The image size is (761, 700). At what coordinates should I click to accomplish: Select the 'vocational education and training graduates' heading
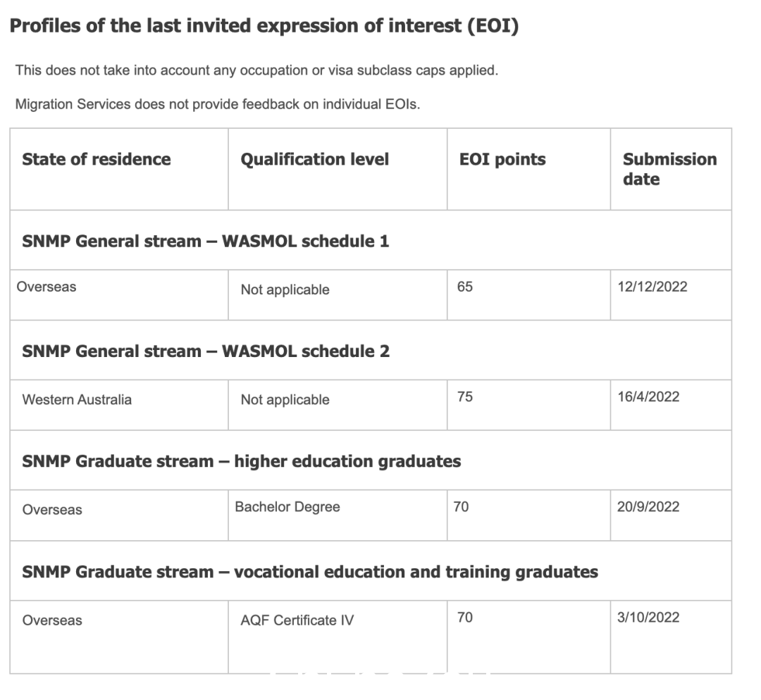click(309, 572)
